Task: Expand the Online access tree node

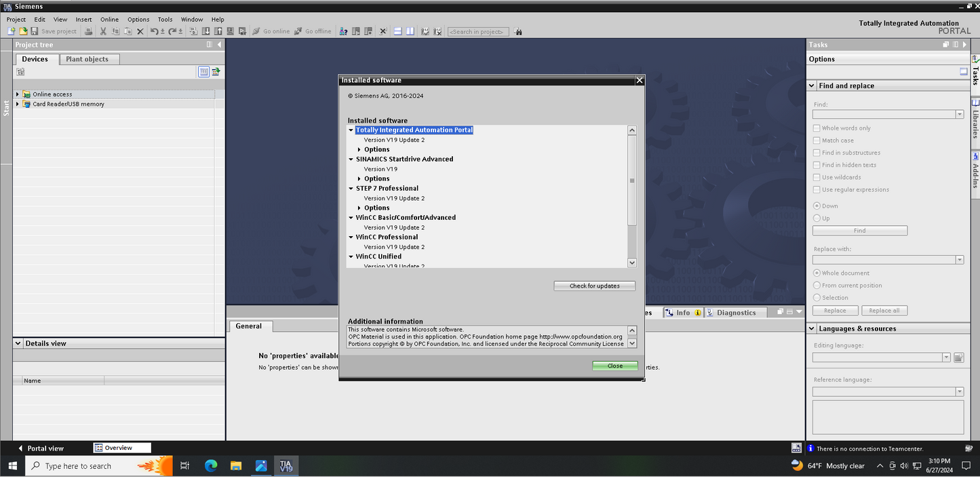Action: (x=18, y=94)
